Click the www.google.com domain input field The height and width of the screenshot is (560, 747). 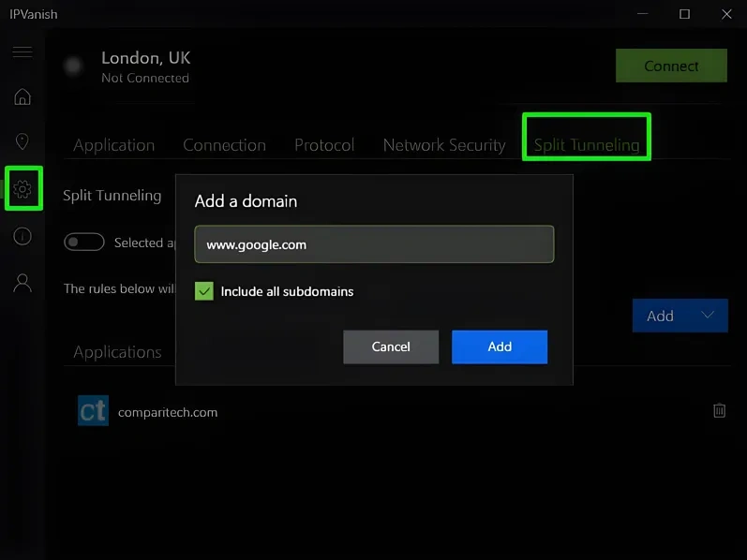(374, 244)
